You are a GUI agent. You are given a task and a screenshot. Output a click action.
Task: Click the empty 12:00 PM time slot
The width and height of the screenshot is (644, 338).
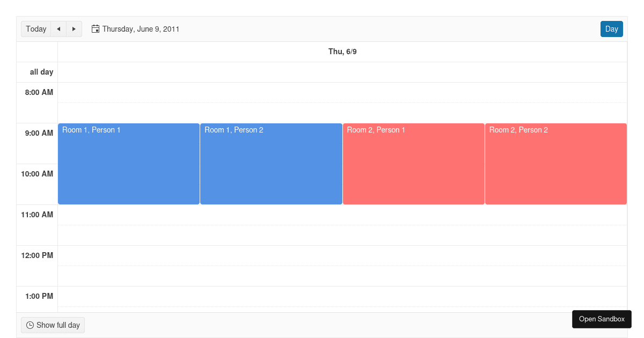pyautogui.click(x=342, y=255)
